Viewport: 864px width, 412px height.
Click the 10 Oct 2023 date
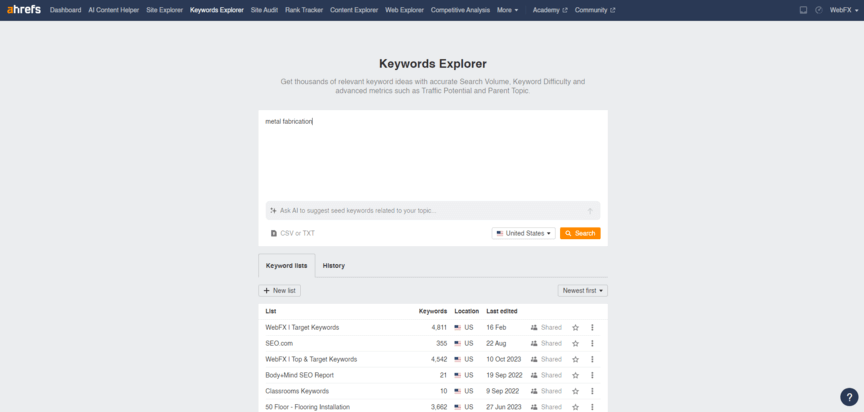tap(504, 359)
